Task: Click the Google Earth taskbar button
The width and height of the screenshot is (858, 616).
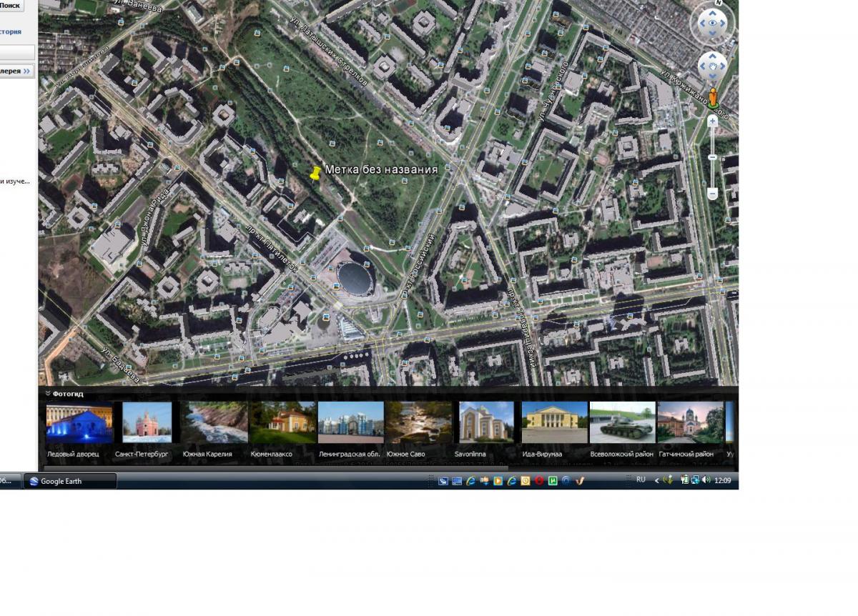Action: coord(70,481)
